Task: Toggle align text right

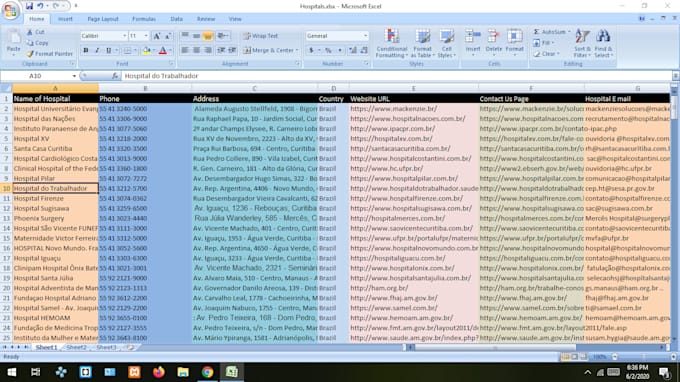Action: click(x=208, y=50)
